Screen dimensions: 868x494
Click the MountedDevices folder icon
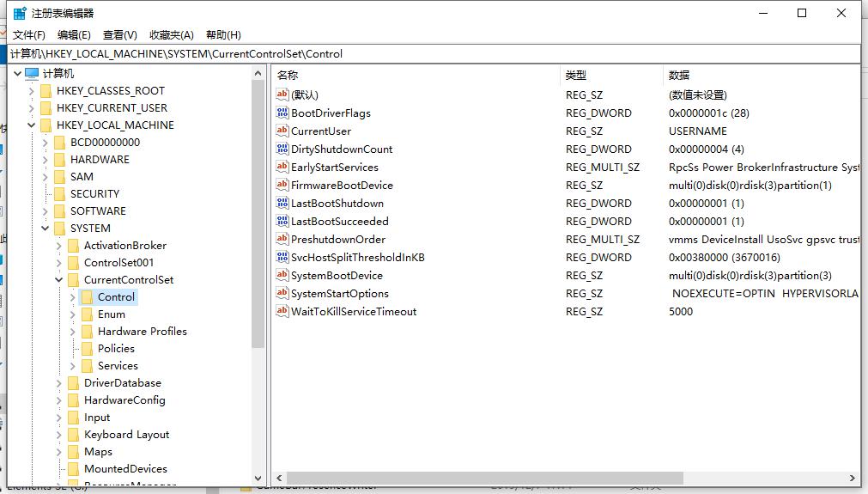(x=73, y=468)
